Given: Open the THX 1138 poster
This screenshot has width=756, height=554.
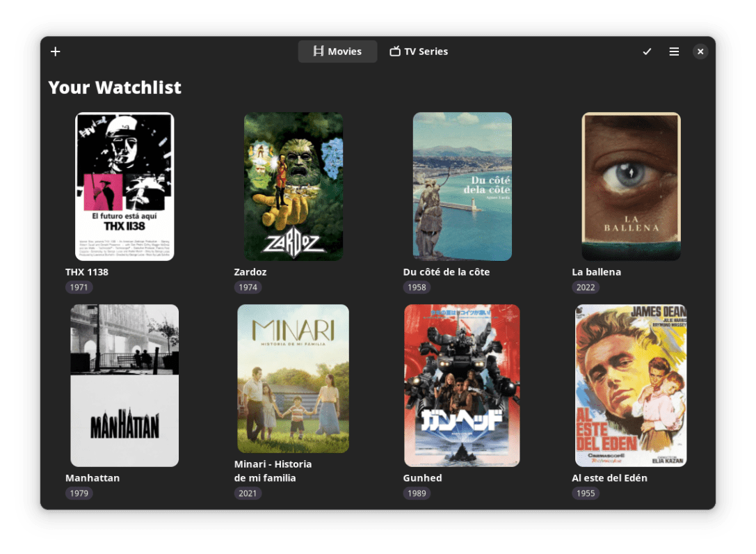Looking at the screenshot, I should 124,187.
